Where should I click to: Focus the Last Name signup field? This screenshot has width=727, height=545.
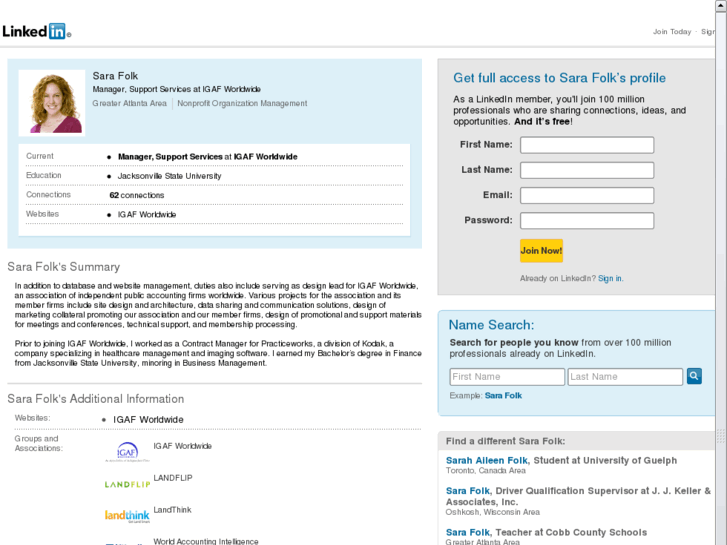587,170
